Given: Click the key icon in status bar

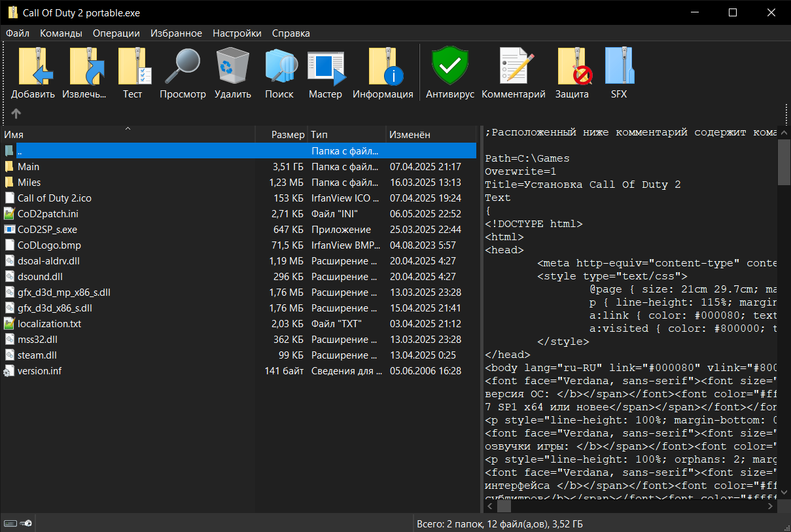Looking at the screenshot, I should 26,524.
